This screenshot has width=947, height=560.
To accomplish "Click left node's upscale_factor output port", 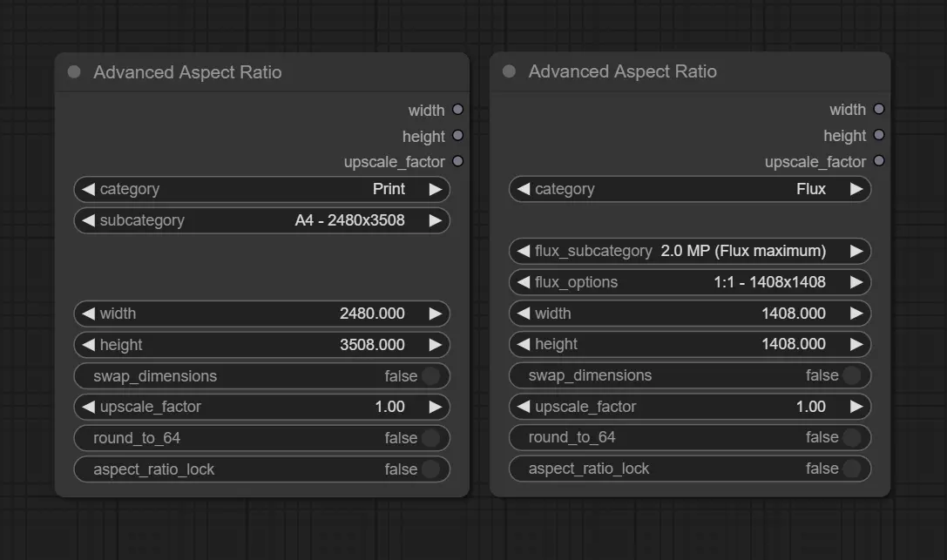I will click(x=457, y=161).
